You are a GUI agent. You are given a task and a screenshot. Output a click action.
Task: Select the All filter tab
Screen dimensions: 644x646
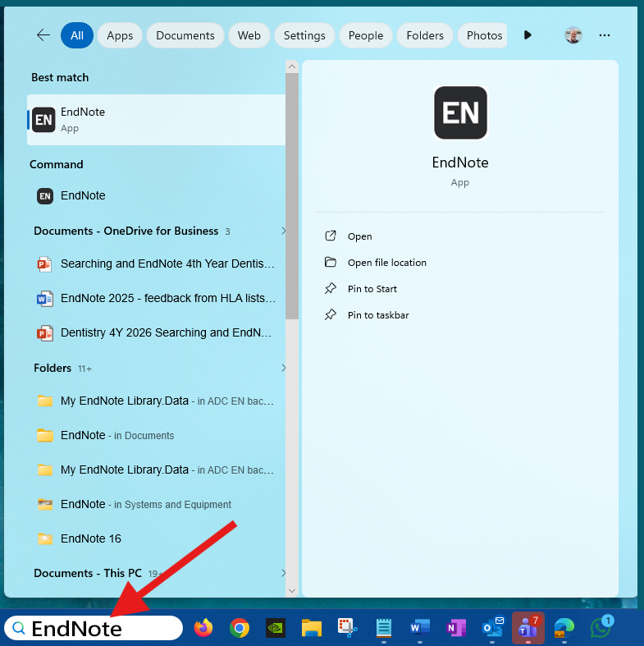coord(77,35)
